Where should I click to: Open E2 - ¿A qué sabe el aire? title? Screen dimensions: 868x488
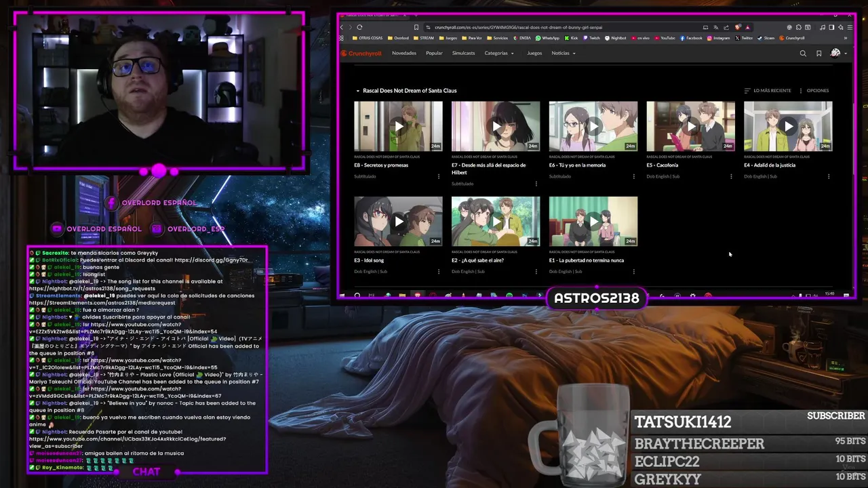[477, 260]
